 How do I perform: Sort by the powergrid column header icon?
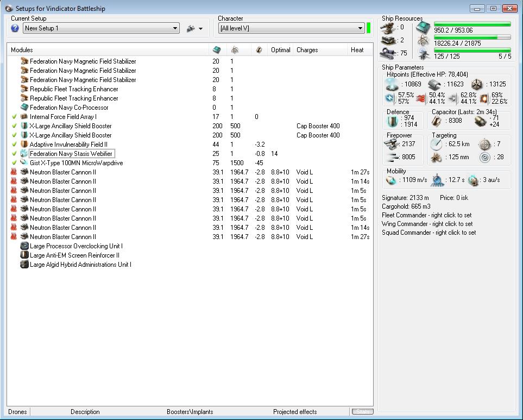pyautogui.click(x=235, y=50)
